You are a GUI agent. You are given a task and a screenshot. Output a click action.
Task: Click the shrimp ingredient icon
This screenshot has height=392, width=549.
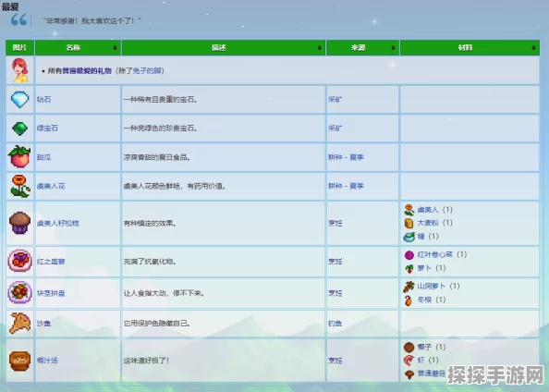[x=409, y=361]
